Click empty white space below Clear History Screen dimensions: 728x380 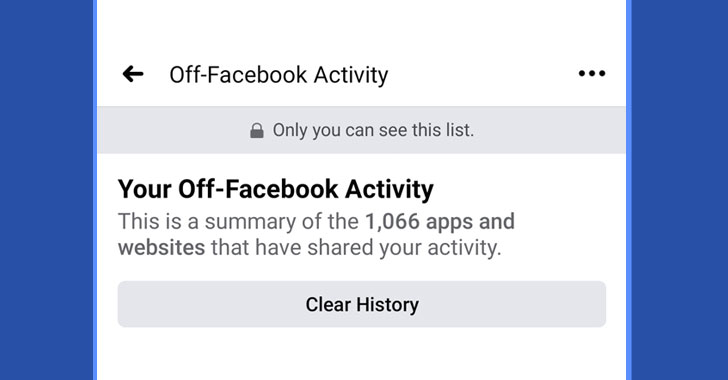click(362, 354)
